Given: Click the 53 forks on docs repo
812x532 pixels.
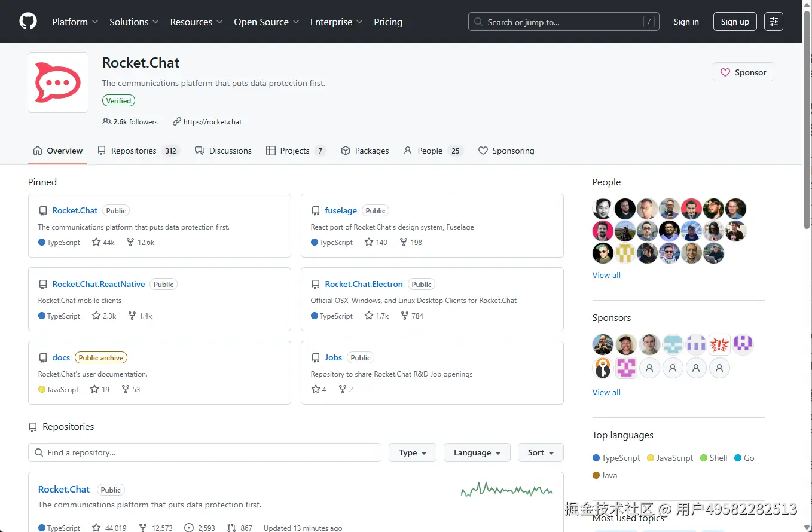Looking at the screenshot, I should coord(130,390).
